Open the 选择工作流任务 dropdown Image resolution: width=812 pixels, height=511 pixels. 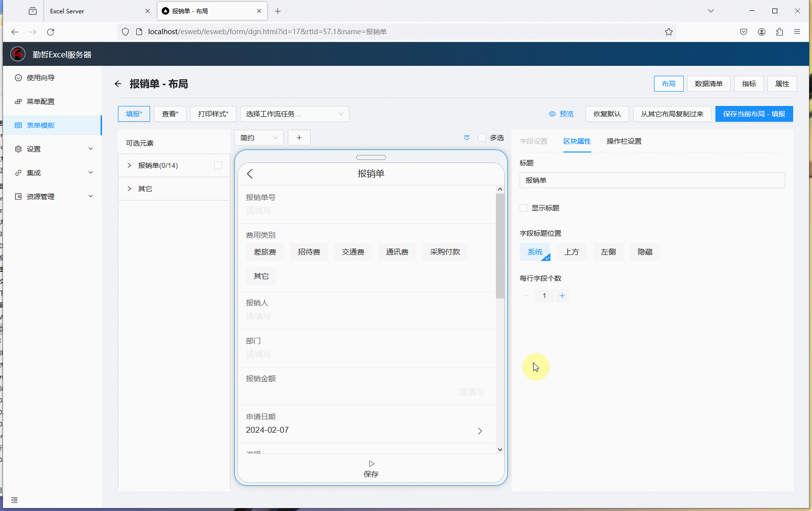click(294, 114)
